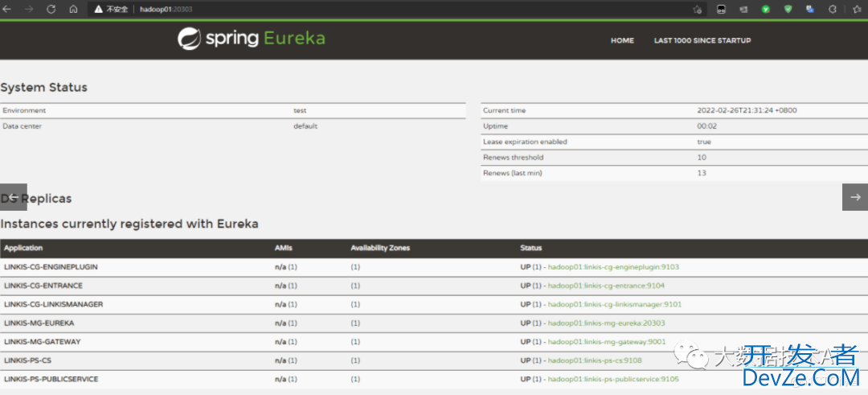Click the Lease expiration enabled value true

[704, 142]
